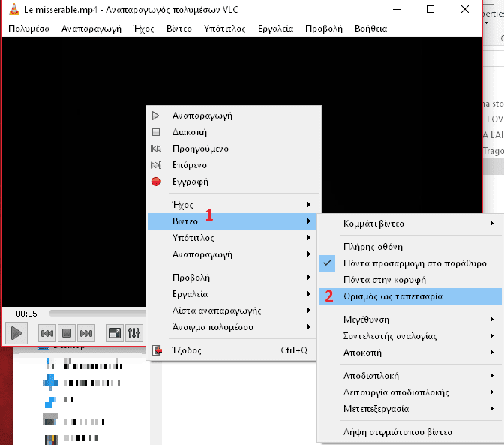Expand Εργαλεία submenu in context menu
504x445 pixels.
(232, 294)
